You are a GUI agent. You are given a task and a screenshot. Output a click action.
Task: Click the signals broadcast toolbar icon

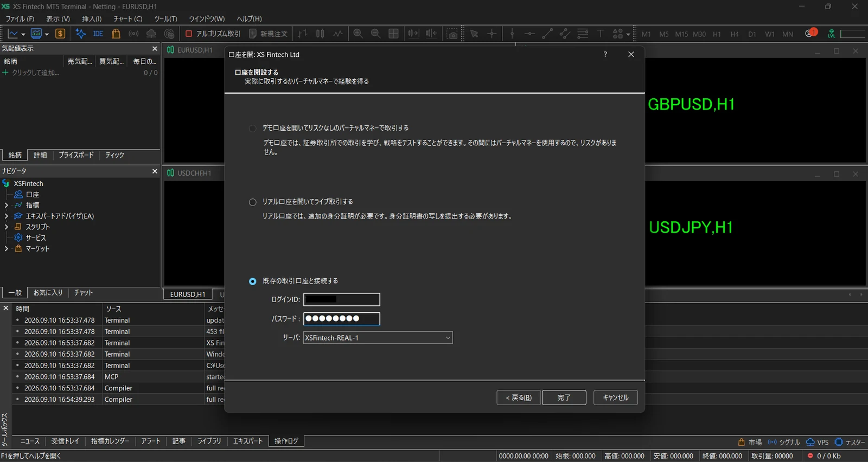click(x=133, y=34)
